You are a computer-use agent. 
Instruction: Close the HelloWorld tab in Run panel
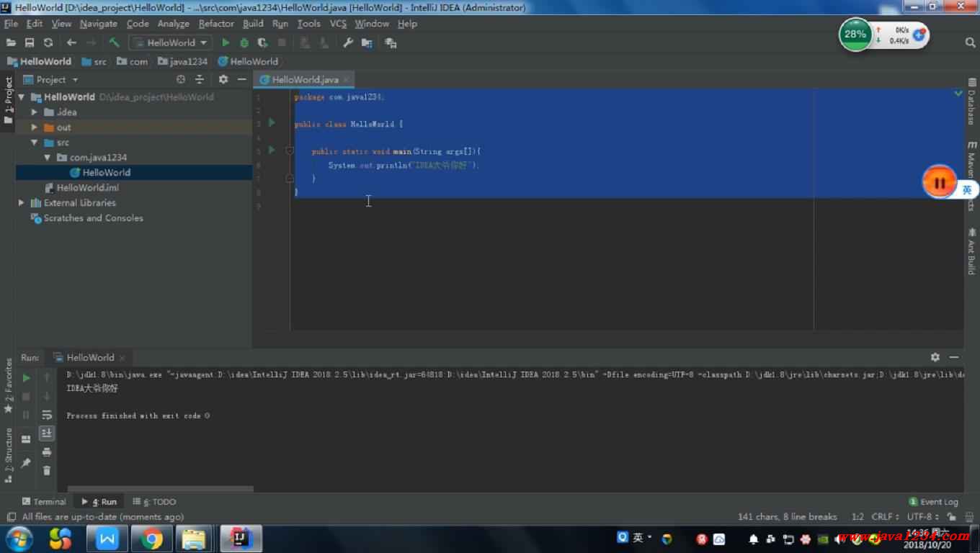[x=122, y=358]
